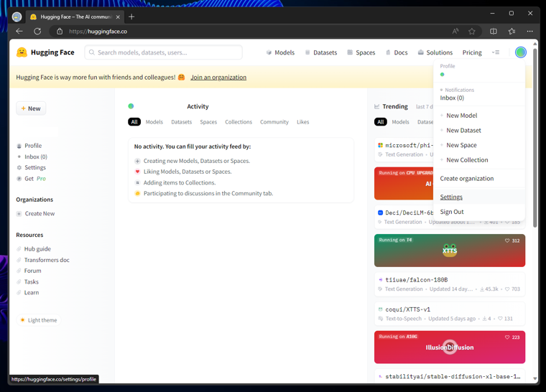
Task: Open Hub guide resource link
Action: 34,249
